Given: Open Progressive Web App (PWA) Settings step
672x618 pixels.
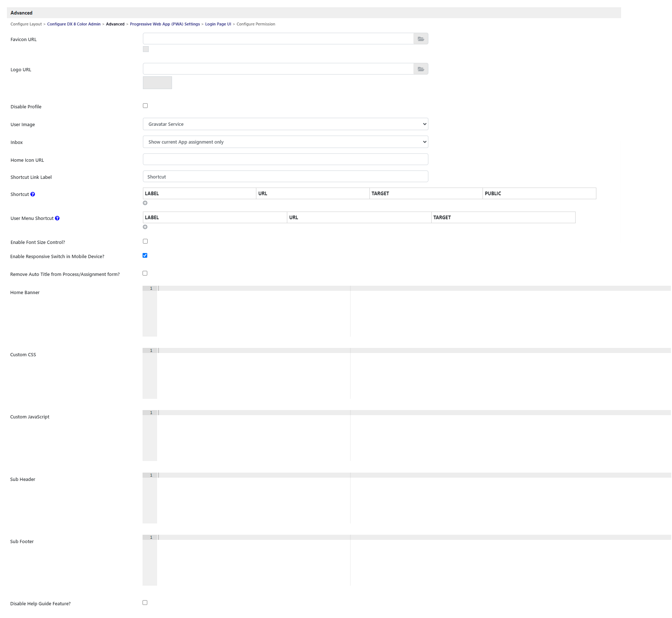Looking at the screenshot, I should tap(165, 24).
